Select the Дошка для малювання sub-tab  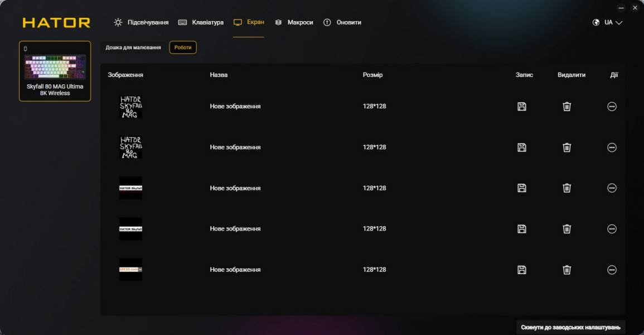click(x=133, y=47)
